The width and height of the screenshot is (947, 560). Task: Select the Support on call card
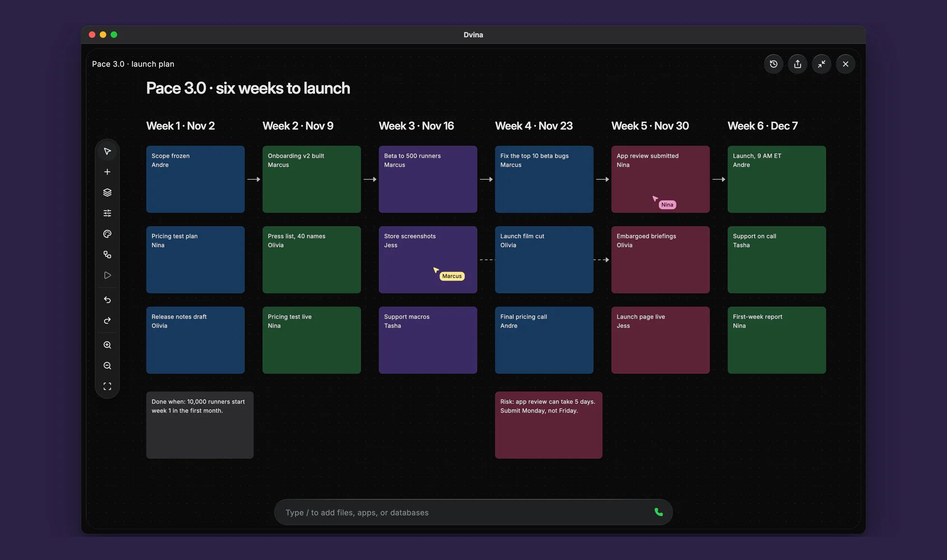(x=777, y=260)
